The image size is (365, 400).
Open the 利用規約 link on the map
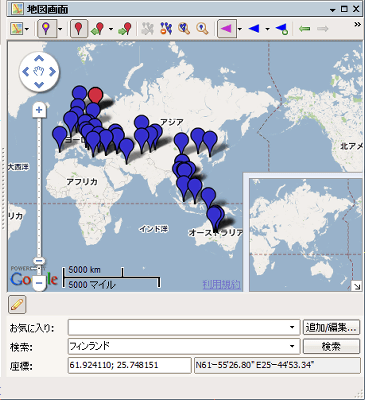coord(221,284)
